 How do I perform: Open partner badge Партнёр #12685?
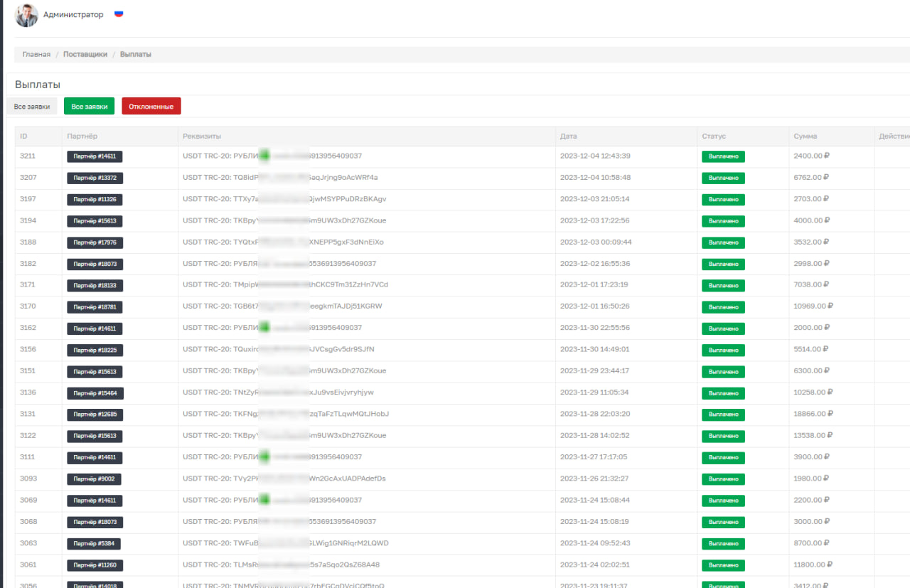click(x=95, y=415)
